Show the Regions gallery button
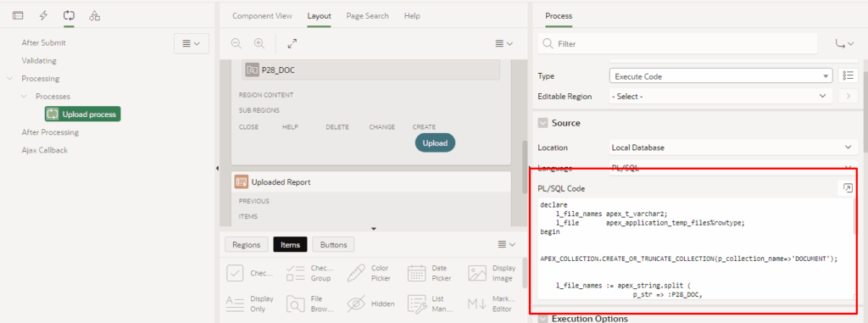This screenshot has width=868, height=323. click(247, 244)
